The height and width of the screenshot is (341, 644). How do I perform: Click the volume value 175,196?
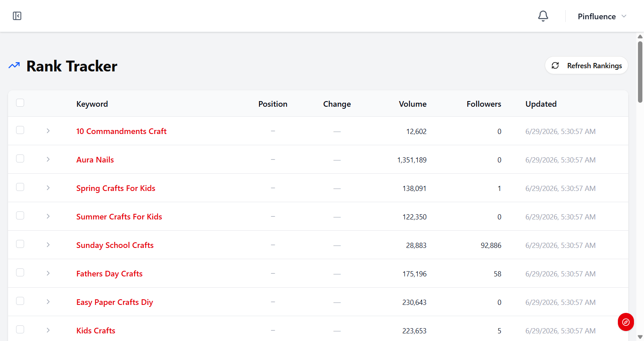click(414, 274)
